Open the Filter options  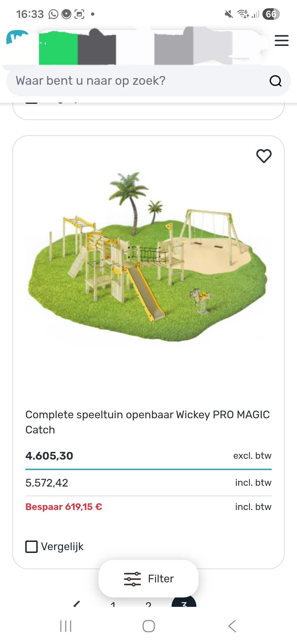click(148, 578)
